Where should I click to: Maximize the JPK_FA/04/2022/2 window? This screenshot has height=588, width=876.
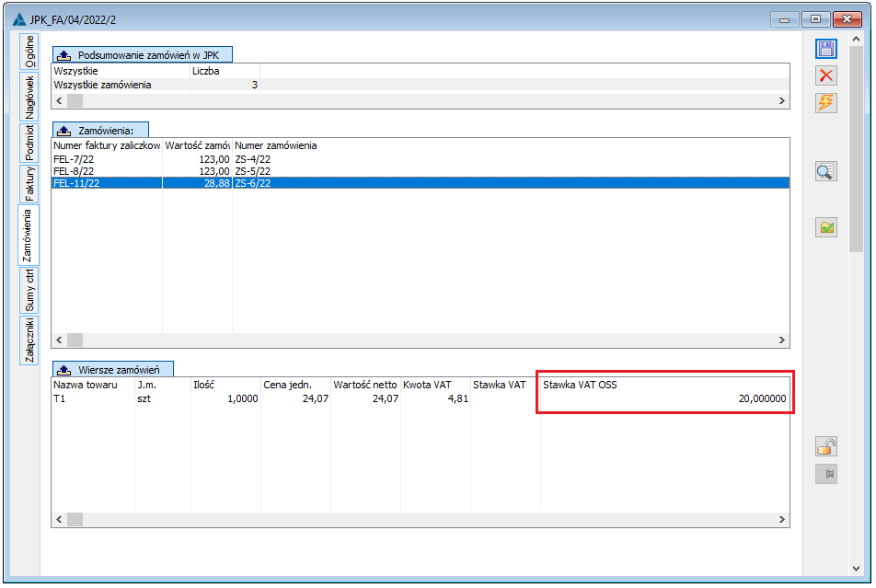coord(815,19)
